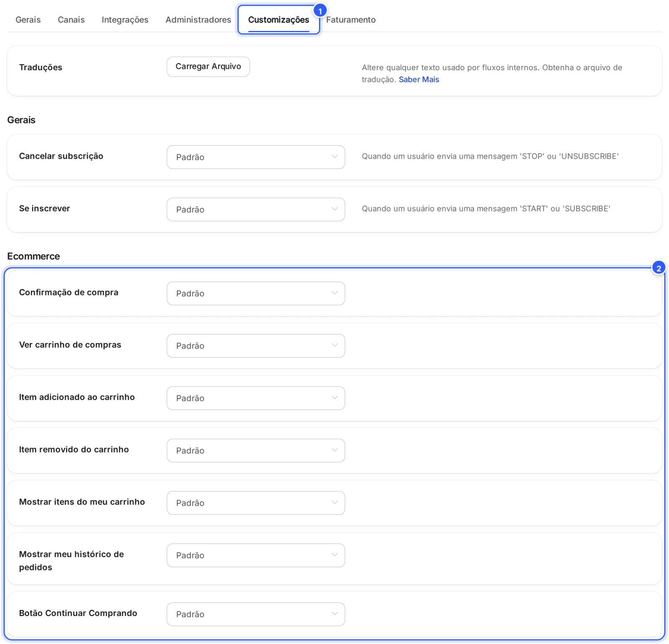Screen dimensions: 669x644
Task: Click the Item adicionado ao carrinho label
Action: coord(77,397)
